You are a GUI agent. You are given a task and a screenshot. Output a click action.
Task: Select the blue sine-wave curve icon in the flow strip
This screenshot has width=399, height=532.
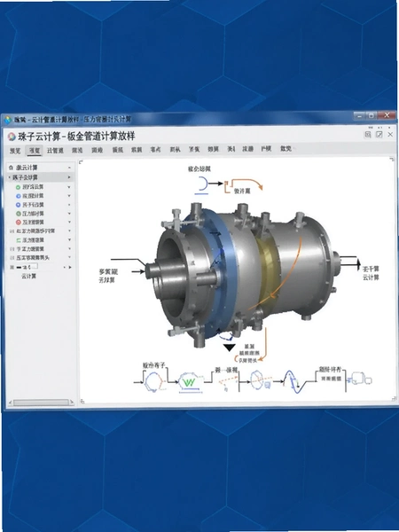291,381
